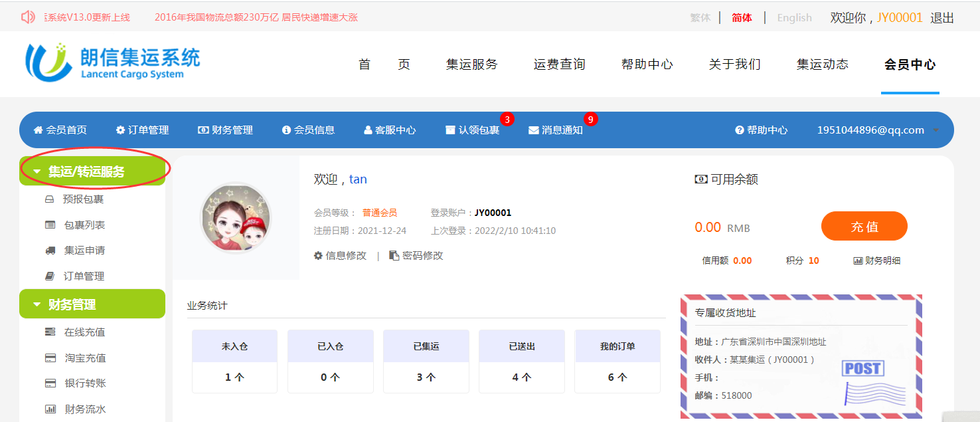Click the 财务明细 chart icon
Screen dimensions: 980x422
point(857,261)
